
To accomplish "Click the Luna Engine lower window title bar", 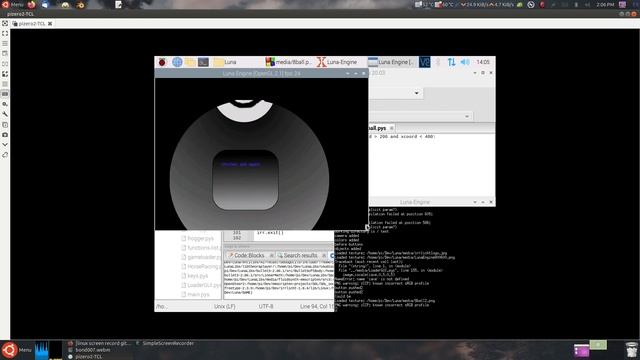I will 414,202.
